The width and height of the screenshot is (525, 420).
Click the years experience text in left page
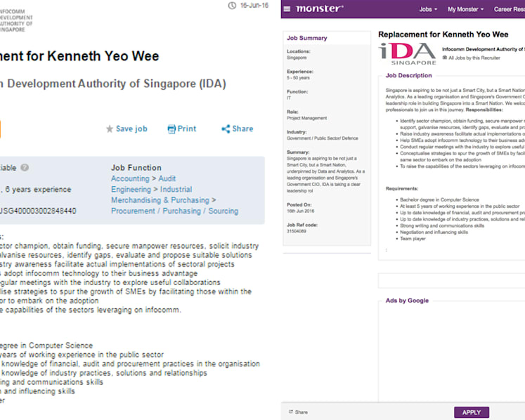coord(35,190)
